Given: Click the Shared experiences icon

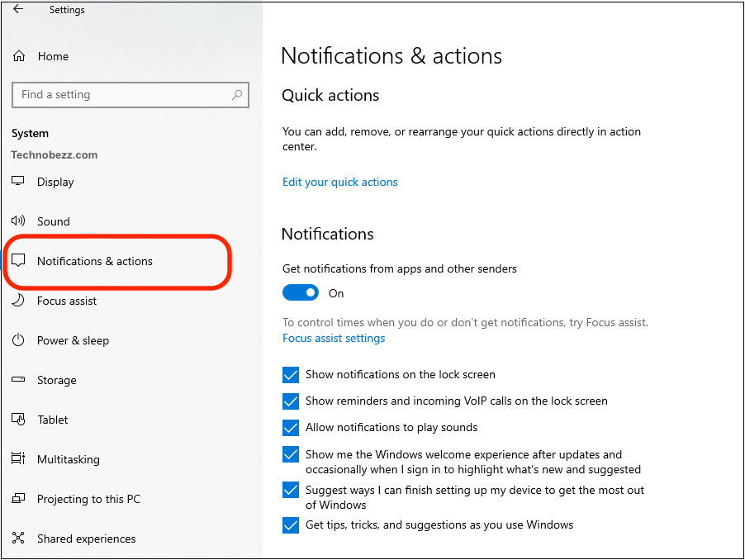Looking at the screenshot, I should coord(18,538).
